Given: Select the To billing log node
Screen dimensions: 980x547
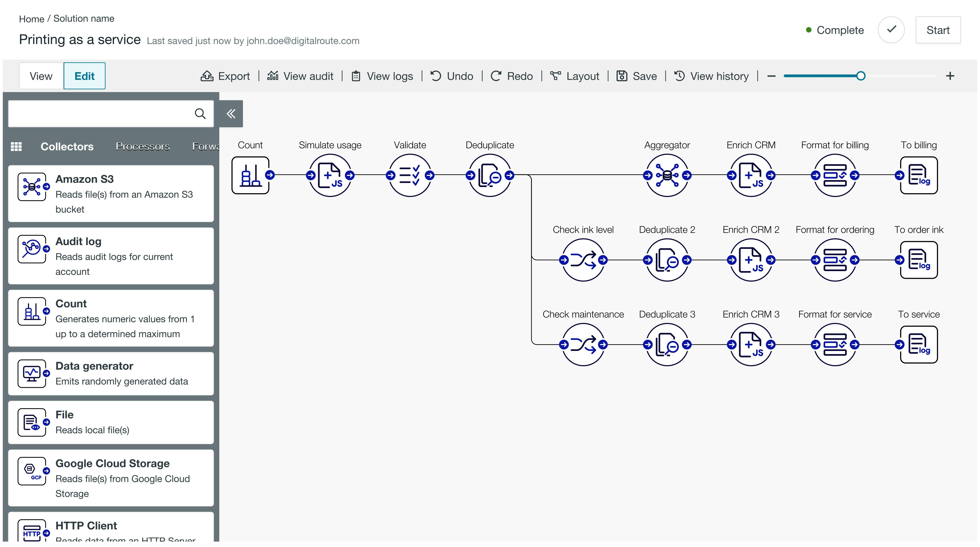Looking at the screenshot, I should coord(919,175).
